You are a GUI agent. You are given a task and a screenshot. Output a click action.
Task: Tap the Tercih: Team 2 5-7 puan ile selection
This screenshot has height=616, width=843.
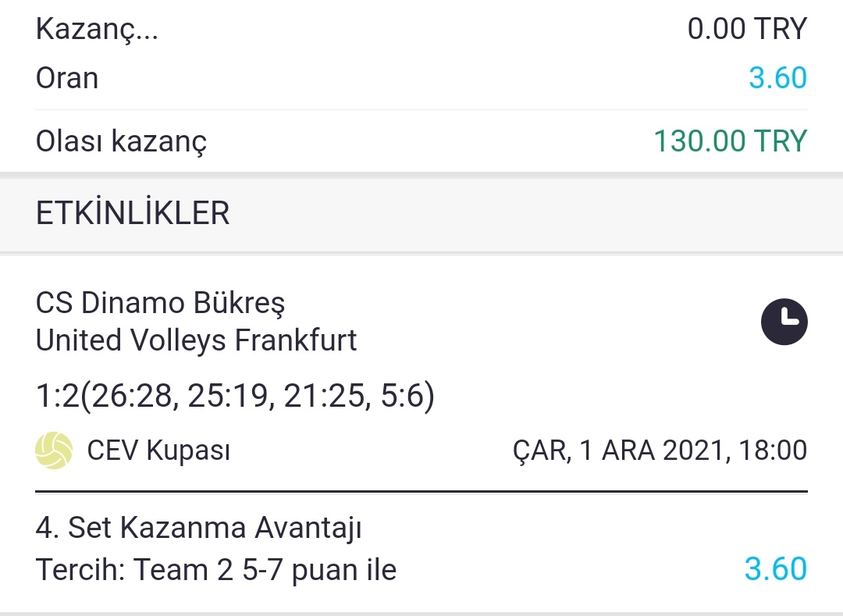click(x=216, y=571)
